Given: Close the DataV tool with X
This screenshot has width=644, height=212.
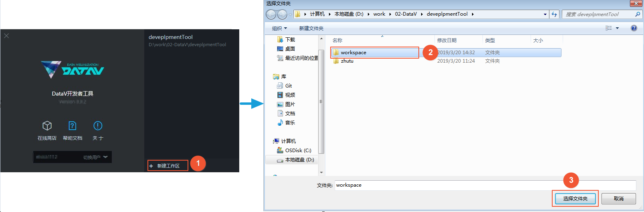Looking at the screenshot, I should point(6,36).
